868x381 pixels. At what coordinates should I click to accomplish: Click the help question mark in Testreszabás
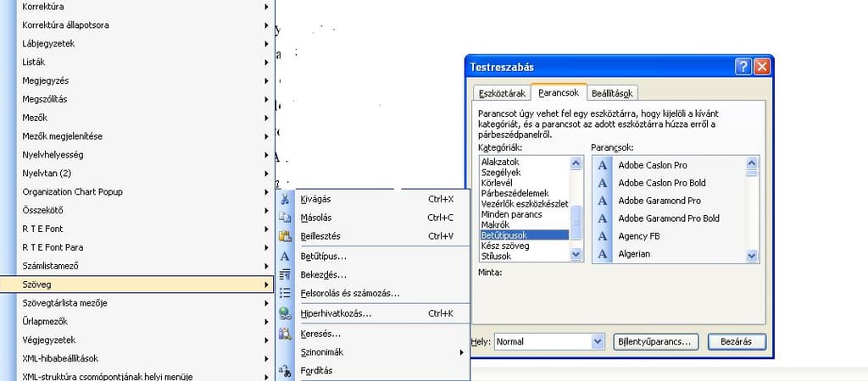tap(743, 67)
